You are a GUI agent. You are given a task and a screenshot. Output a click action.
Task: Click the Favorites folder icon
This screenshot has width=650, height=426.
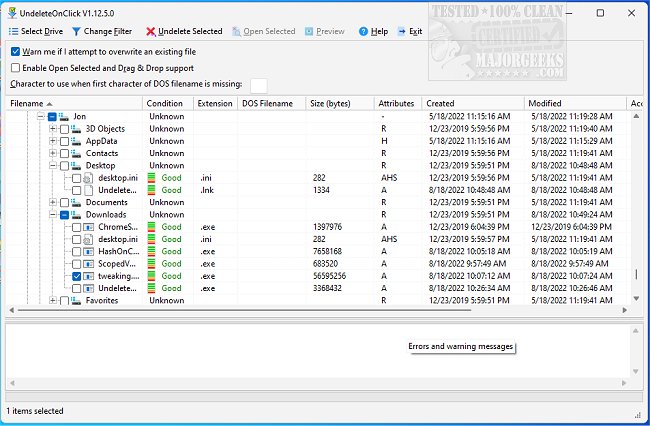76,301
